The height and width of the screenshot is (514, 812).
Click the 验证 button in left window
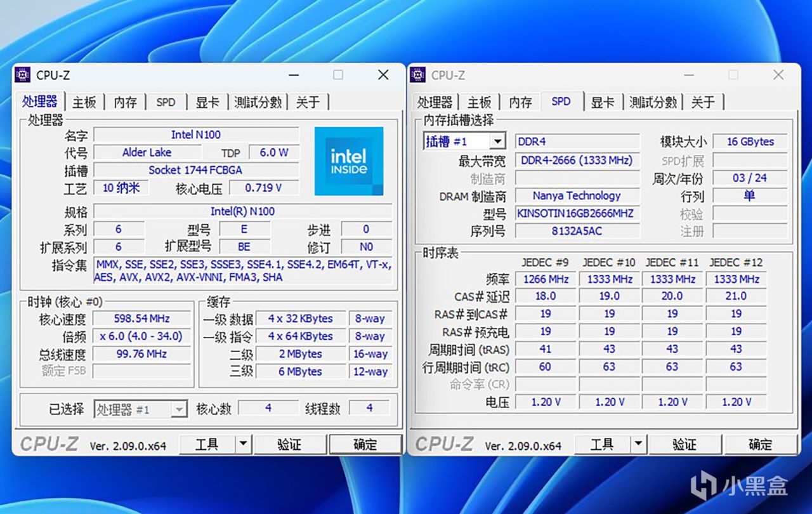(290, 444)
